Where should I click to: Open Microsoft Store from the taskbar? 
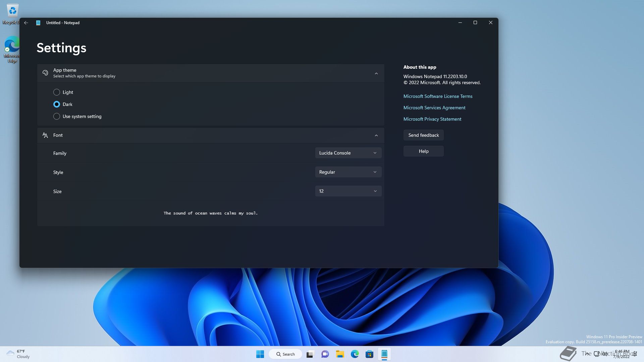tap(369, 354)
